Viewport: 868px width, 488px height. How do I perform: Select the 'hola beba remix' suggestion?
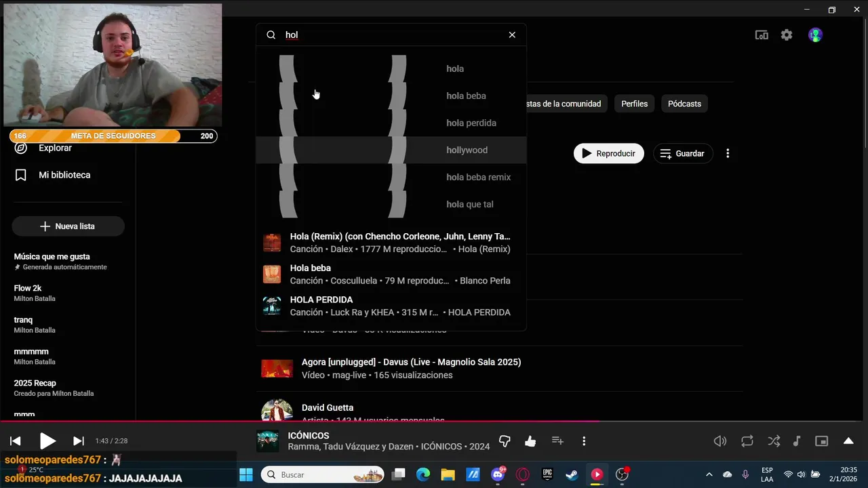[391, 177]
